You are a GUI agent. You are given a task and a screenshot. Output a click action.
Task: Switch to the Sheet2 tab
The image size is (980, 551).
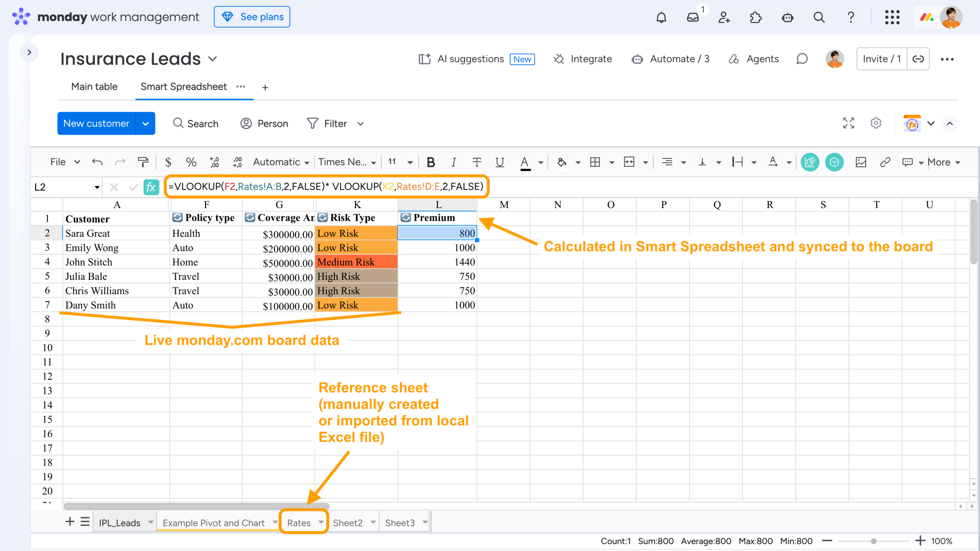[x=348, y=523]
